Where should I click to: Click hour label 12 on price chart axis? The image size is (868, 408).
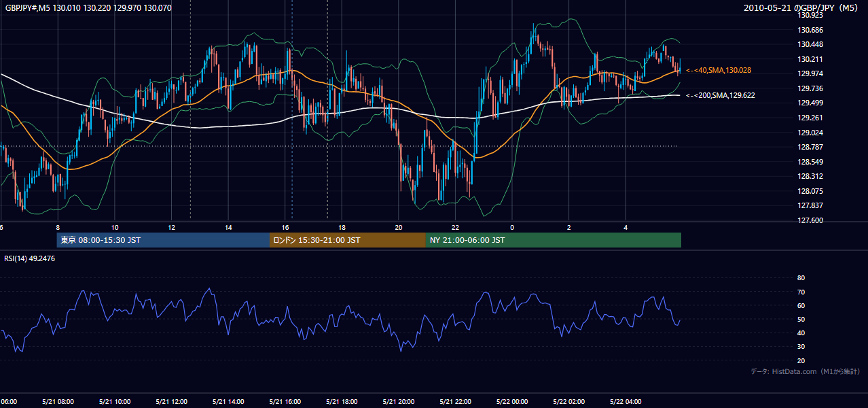172,227
